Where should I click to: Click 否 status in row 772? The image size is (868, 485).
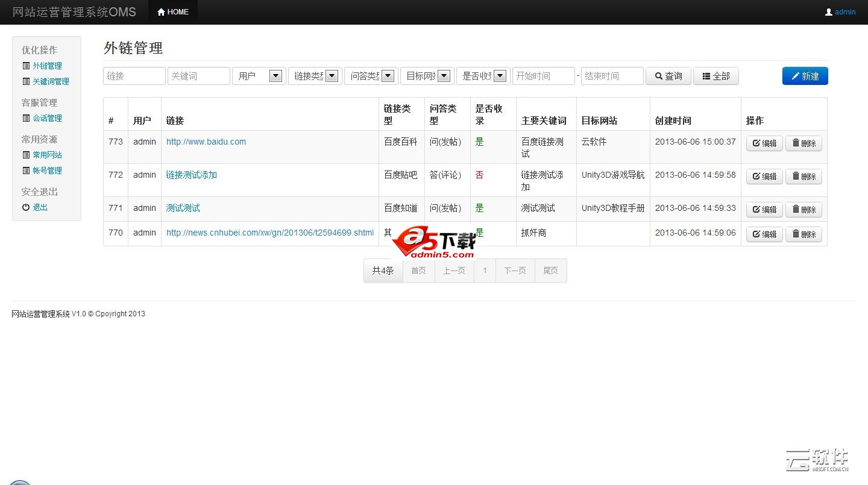click(480, 175)
